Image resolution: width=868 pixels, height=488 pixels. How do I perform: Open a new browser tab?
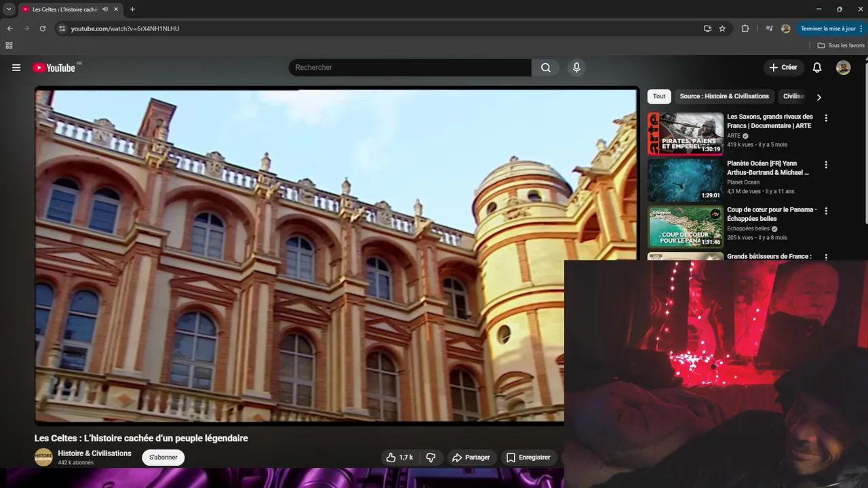pos(132,9)
